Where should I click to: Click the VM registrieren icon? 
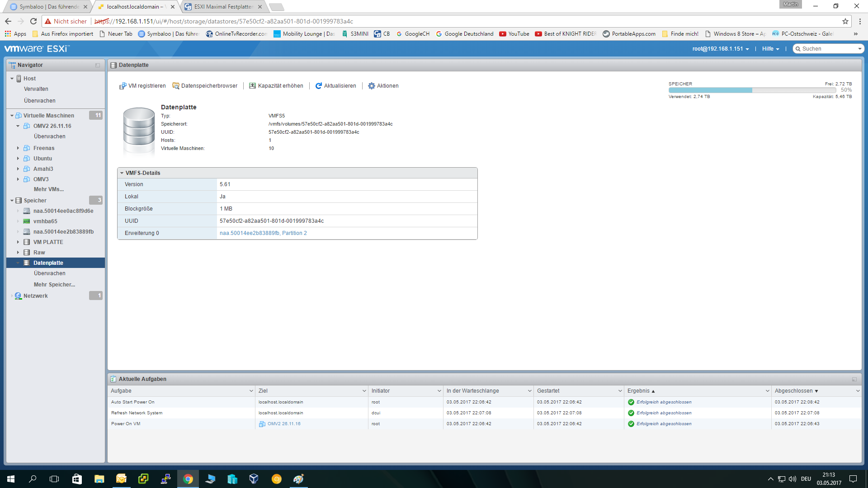coord(123,86)
